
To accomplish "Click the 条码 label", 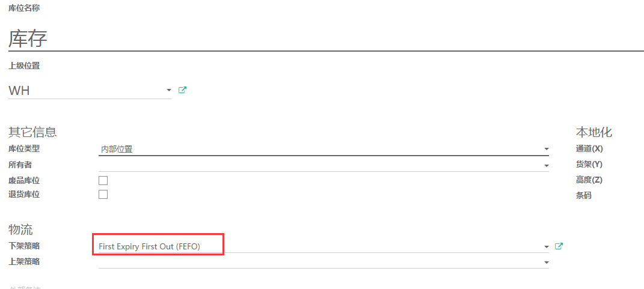I will (x=584, y=195).
